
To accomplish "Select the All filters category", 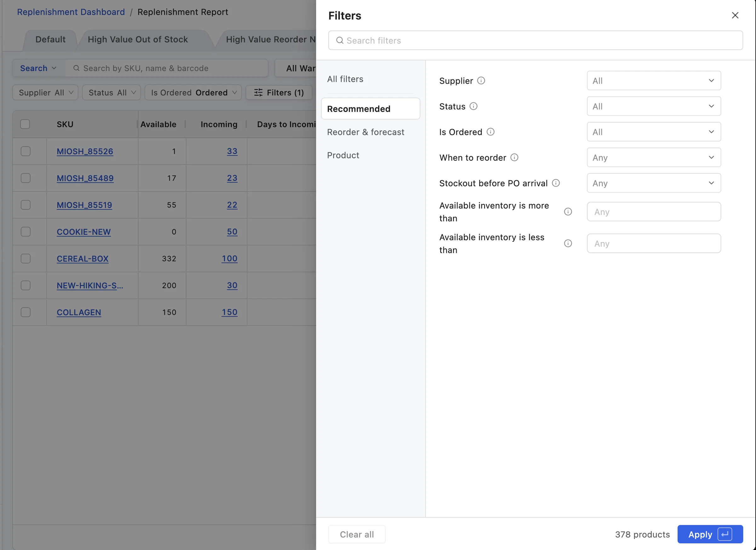I will 345,79.
